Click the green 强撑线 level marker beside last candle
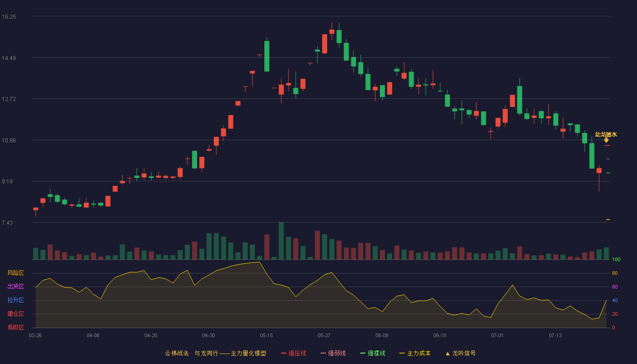The width and height of the screenshot is (637, 364). coord(608,173)
